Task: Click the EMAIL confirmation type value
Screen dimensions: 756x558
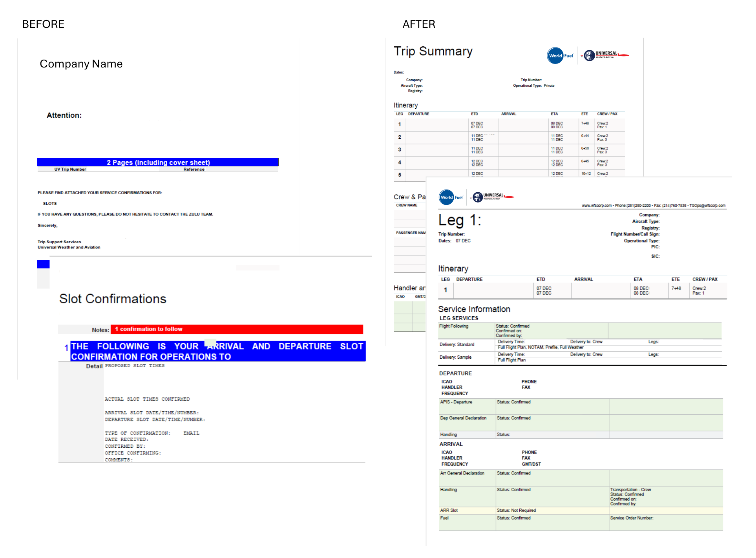Action: pos(192,433)
